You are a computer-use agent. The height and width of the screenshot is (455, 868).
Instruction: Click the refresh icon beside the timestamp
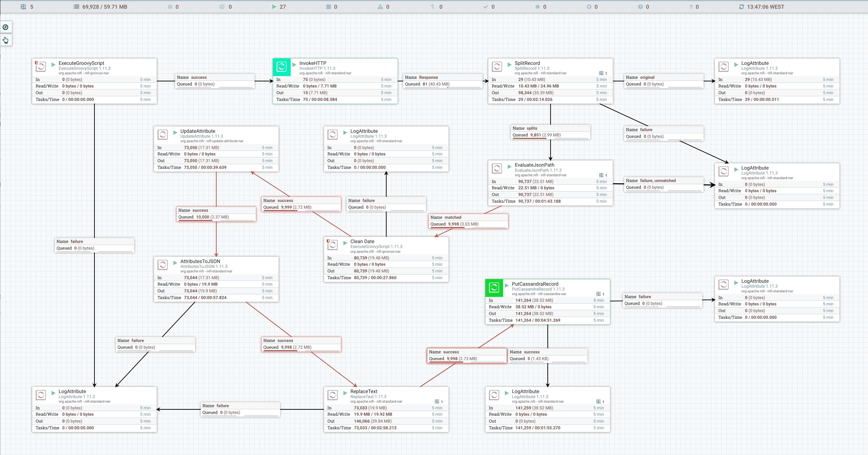[x=741, y=7]
